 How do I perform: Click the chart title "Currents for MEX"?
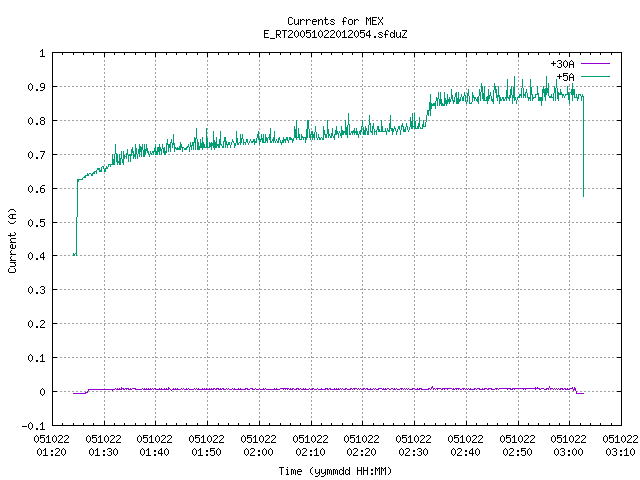335,21
